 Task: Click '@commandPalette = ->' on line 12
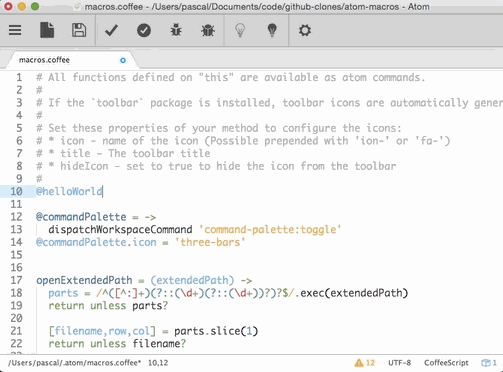pos(96,217)
